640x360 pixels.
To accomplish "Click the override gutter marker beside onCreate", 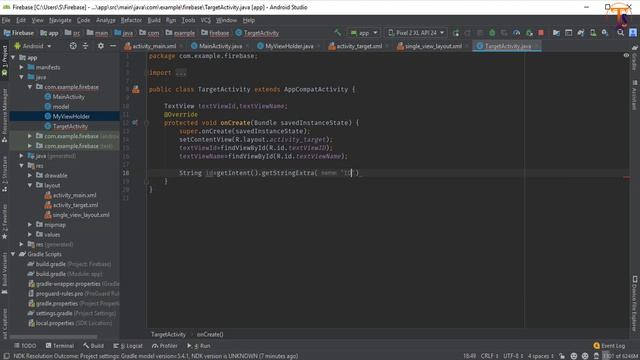I will click(135, 122).
